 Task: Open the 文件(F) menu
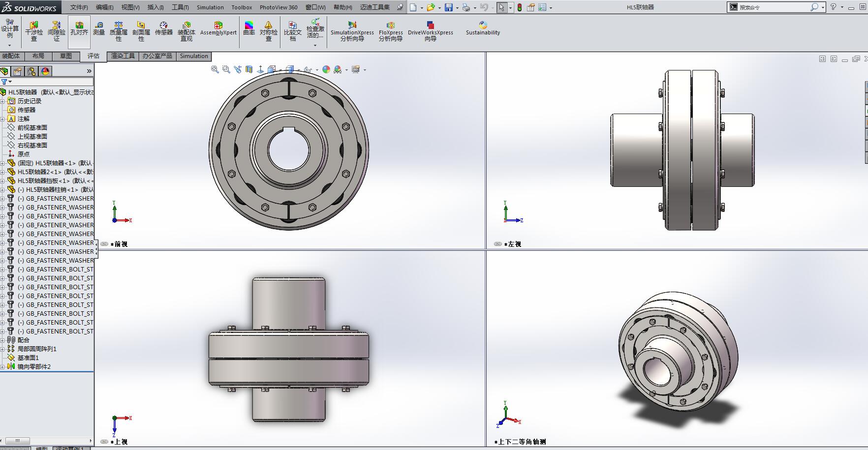click(x=79, y=7)
